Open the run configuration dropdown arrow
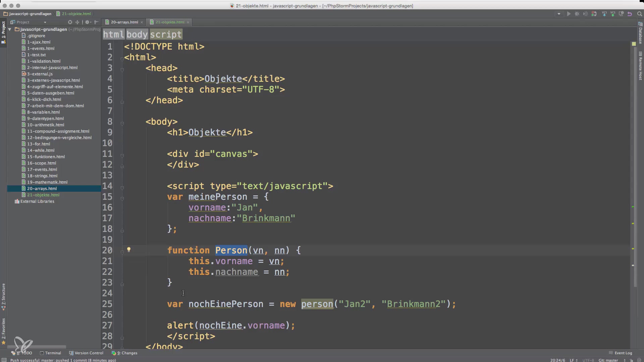This screenshot has width=644, height=362. (x=559, y=14)
